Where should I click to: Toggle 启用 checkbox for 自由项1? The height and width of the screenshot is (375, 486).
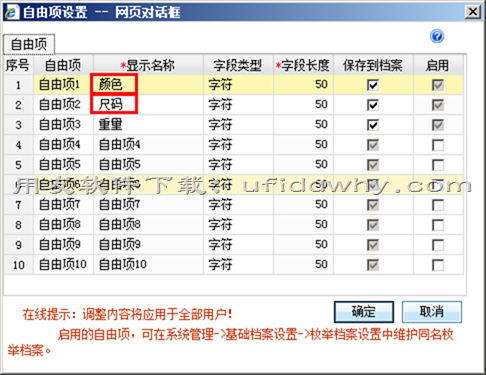[x=438, y=85]
